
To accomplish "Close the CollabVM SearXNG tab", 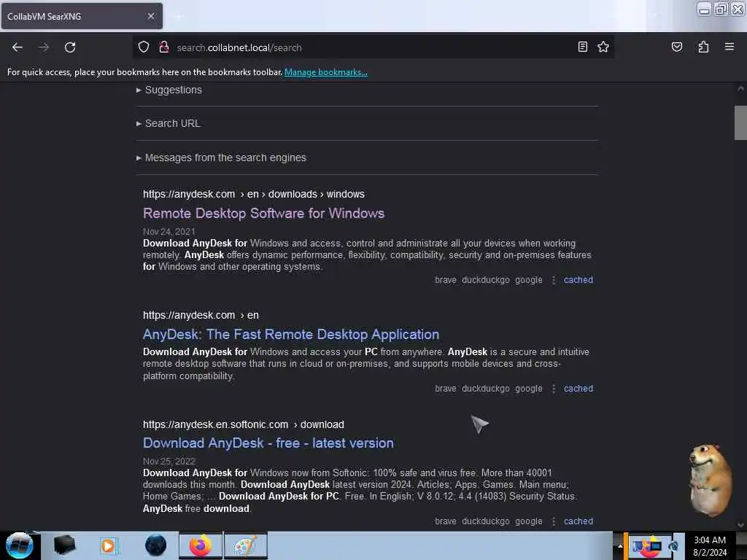I will (x=150, y=16).
